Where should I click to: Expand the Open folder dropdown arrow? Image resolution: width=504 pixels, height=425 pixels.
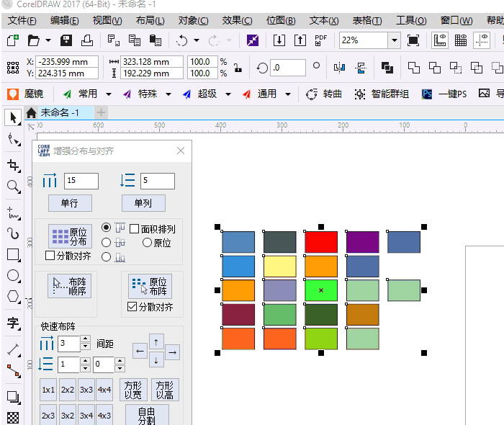pos(48,40)
